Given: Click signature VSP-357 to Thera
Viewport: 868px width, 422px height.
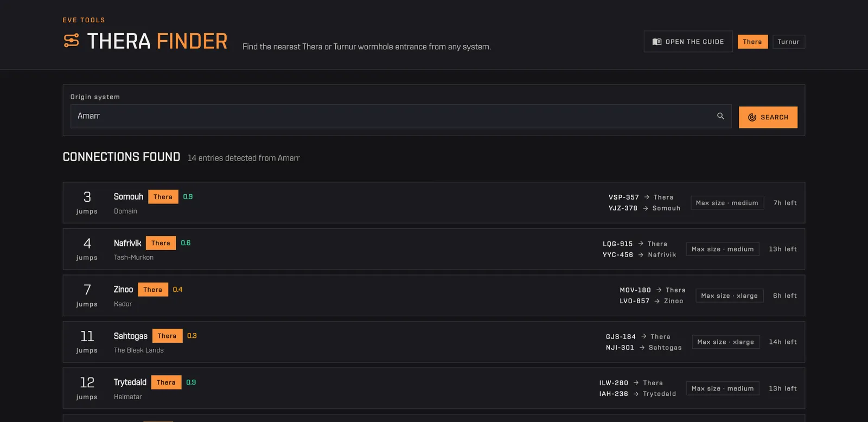Looking at the screenshot, I should [641, 197].
